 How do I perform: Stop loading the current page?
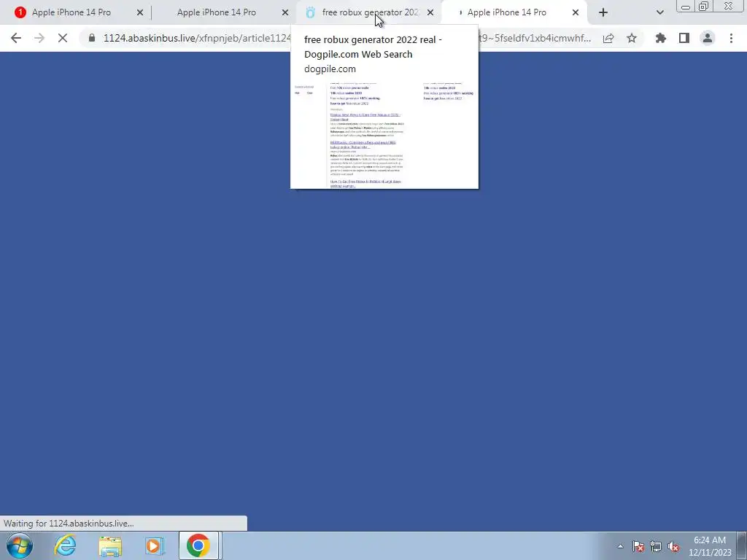point(63,38)
